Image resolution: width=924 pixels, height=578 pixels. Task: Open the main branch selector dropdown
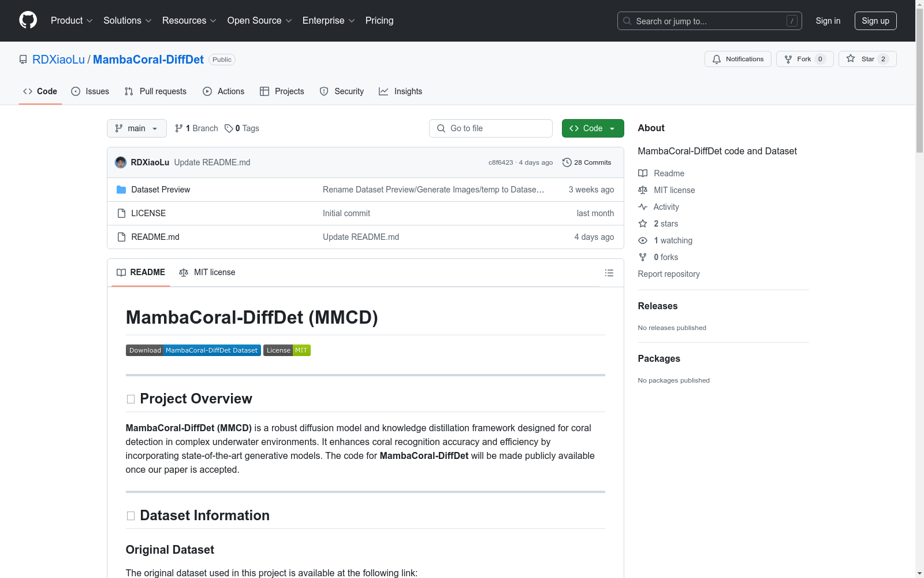point(136,128)
